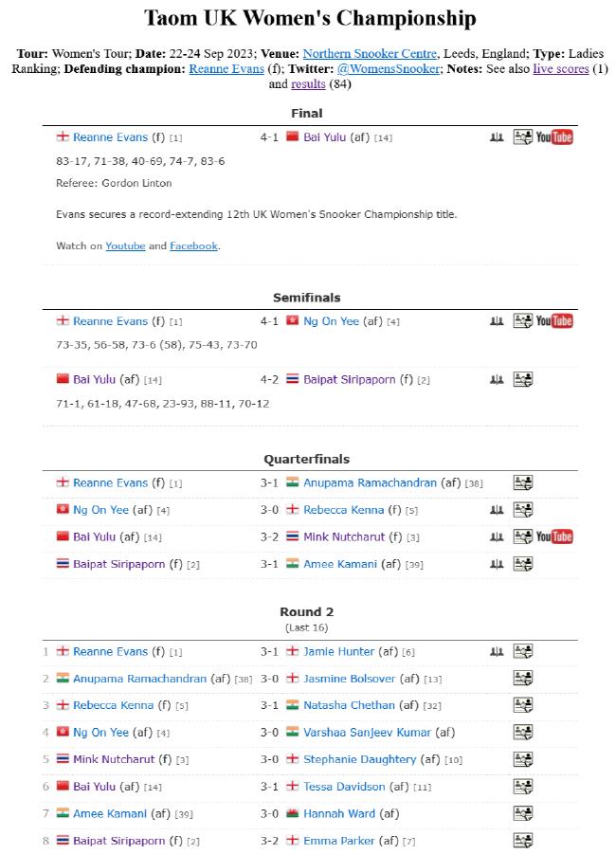This screenshot has width=616, height=854.
Task: Open the results link in header
Action: click(x=308, y=83)
